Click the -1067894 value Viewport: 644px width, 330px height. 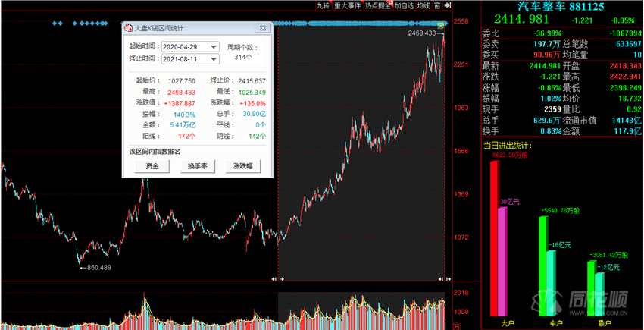click(625, 33)
